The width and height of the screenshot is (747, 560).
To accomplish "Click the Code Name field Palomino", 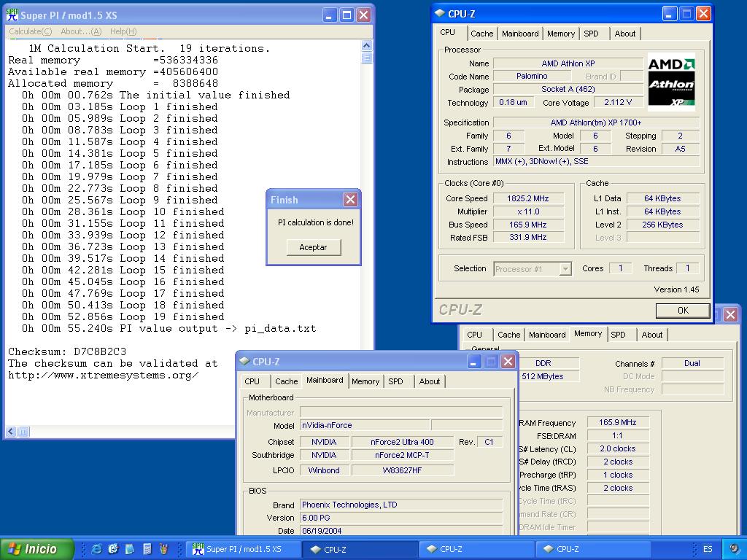I will click(x=532, y=76).
